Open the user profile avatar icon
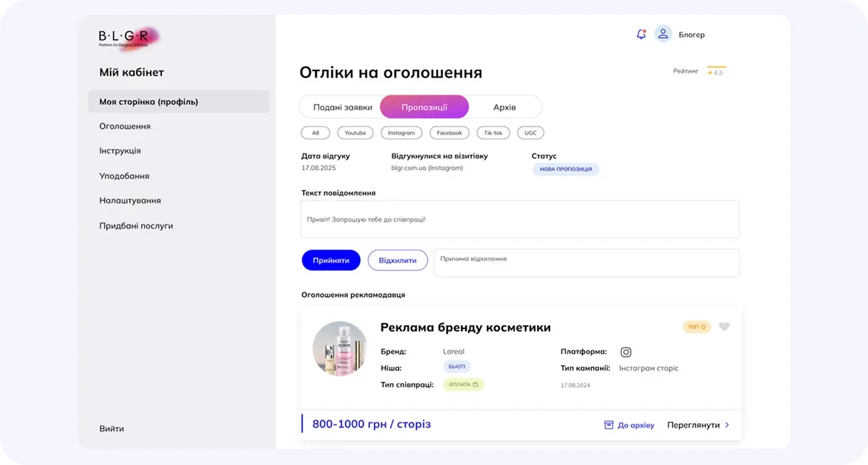Viewport: 868px width, 465px height. click(663, 34)
